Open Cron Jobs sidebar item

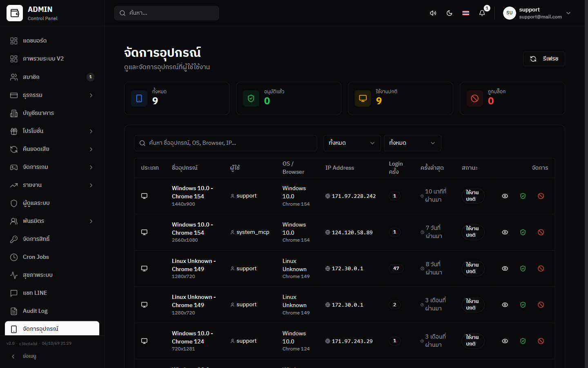[x=52, y=257]
